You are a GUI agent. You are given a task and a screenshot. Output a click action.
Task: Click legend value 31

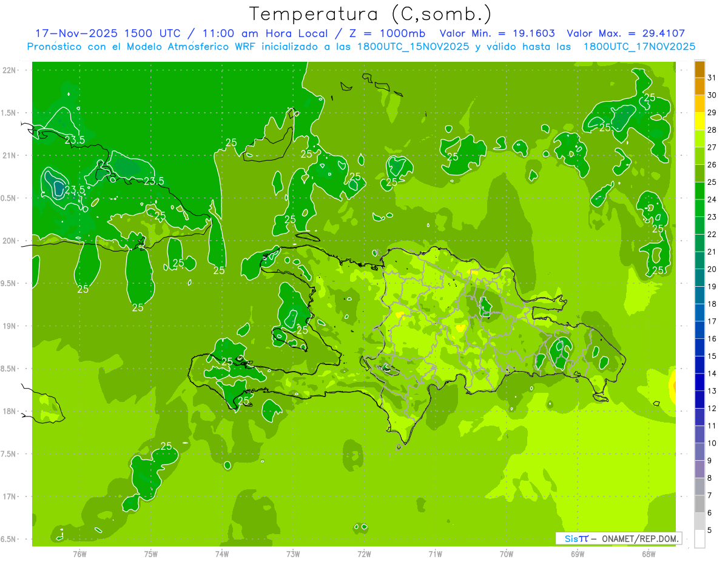click(712, 78)
